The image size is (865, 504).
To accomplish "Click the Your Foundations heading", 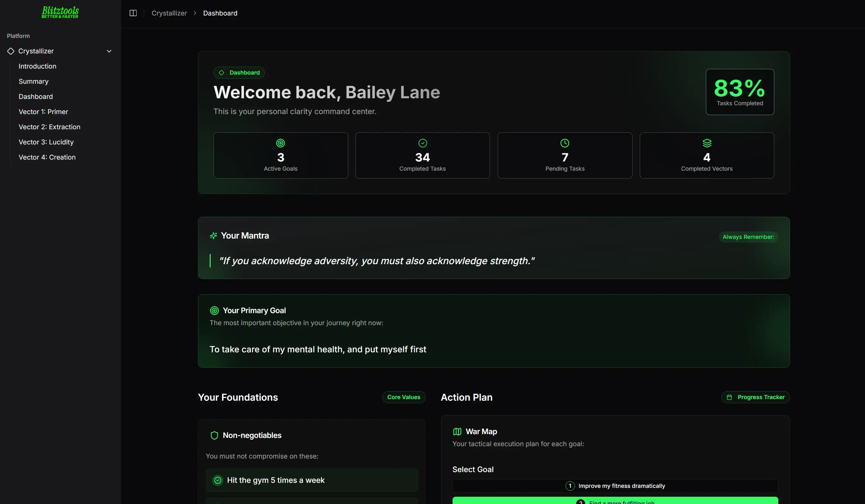I will tap(238, 398).
